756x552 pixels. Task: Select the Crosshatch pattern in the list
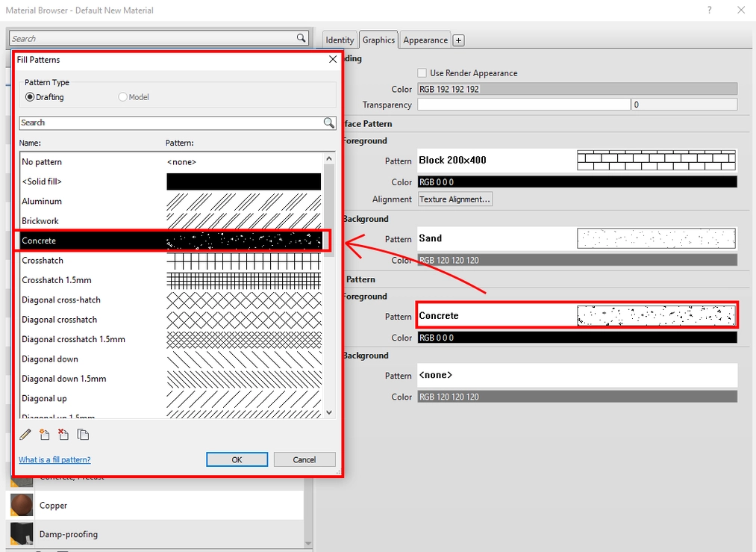click(90, 260)
